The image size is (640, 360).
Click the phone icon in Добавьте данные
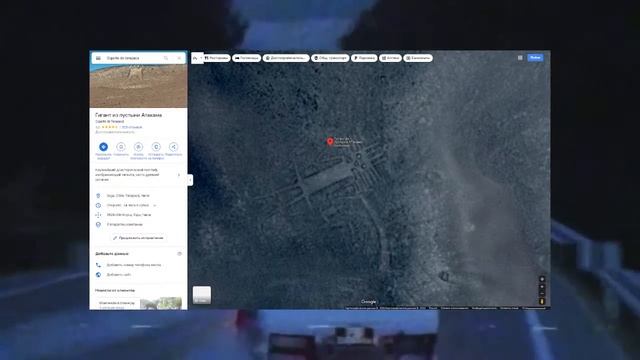click(98, 265)
